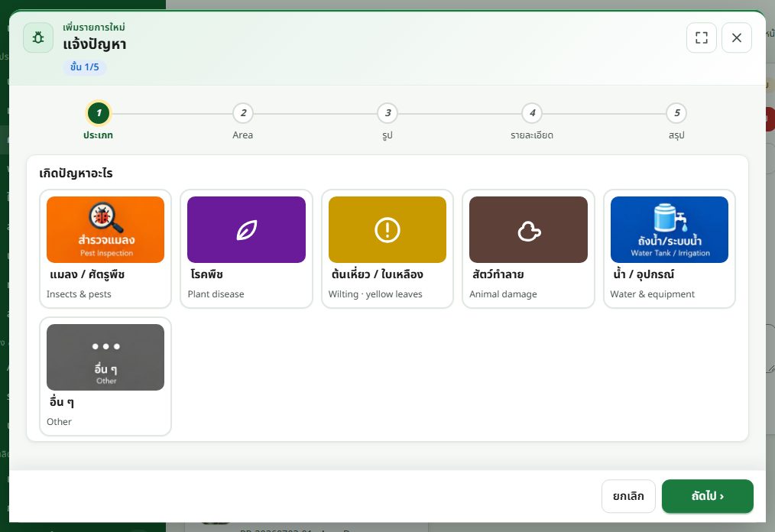Choose the blue Water Tank / Irrigation icon
Image resolution: width=775 pixels, height=532 pixels.
[x=670, y=229]
